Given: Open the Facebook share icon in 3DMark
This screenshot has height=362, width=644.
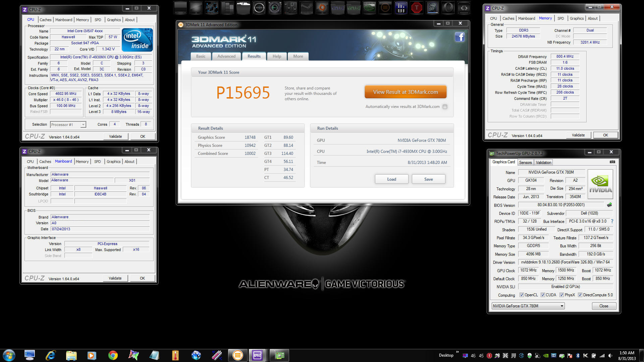Looking at the screenshot, I should [460, 37].
